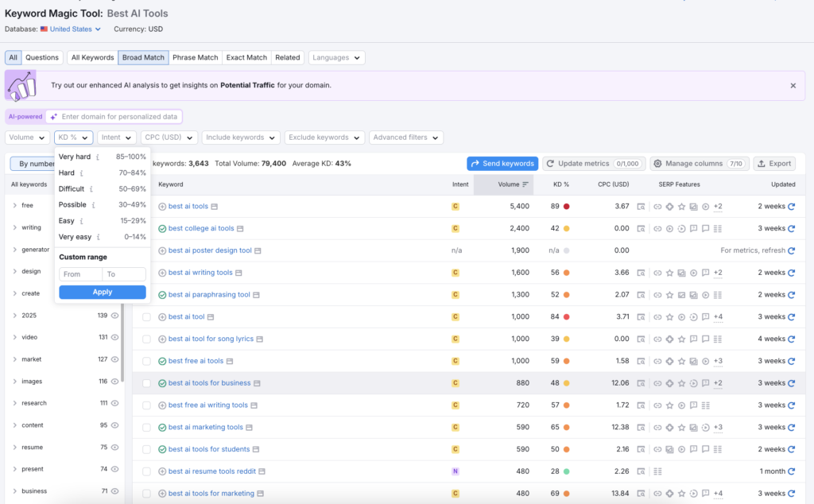Screen dimensions: 814x504
Task: Open Exclude keywords dropdown
Action: [324, 138]
